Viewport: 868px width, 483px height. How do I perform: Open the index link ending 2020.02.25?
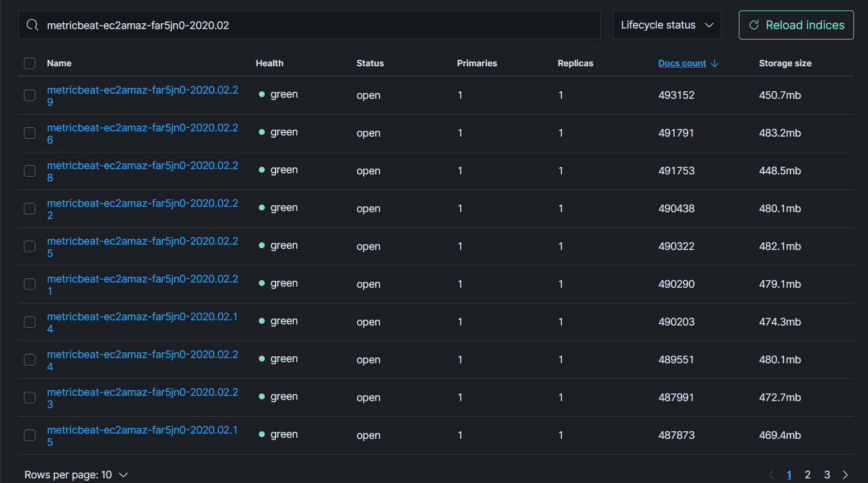pyautogui.click(x=143, y=247)
